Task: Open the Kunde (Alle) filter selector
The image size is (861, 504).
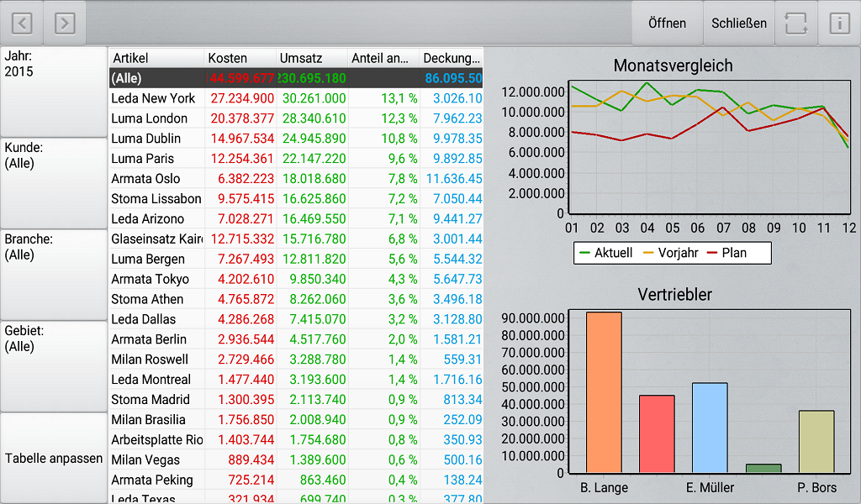Action: click(x=53, y=183)
